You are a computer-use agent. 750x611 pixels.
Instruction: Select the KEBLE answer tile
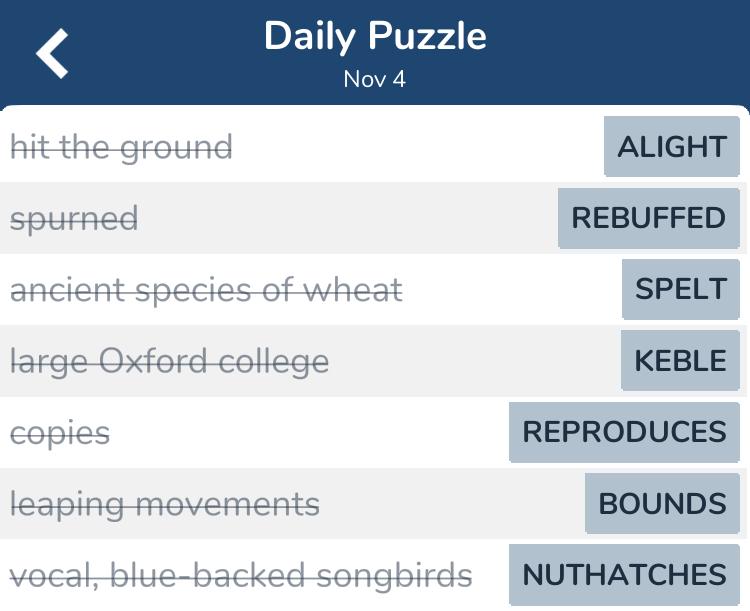680,360
